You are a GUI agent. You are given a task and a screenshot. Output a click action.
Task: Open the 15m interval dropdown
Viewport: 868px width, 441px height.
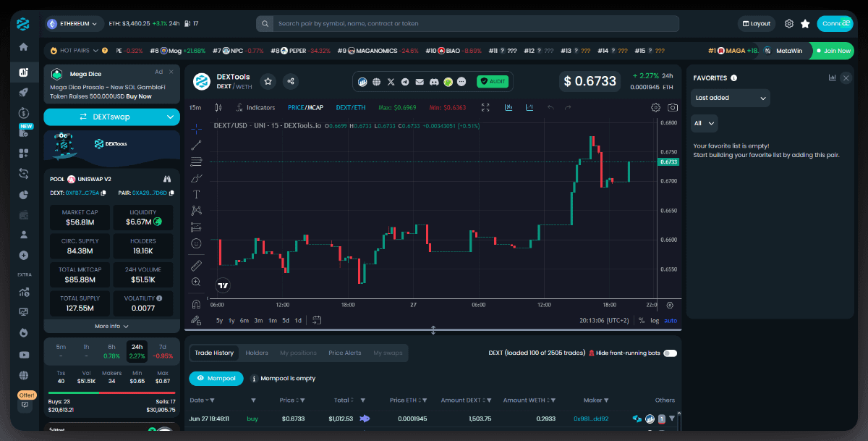(195, 107)
